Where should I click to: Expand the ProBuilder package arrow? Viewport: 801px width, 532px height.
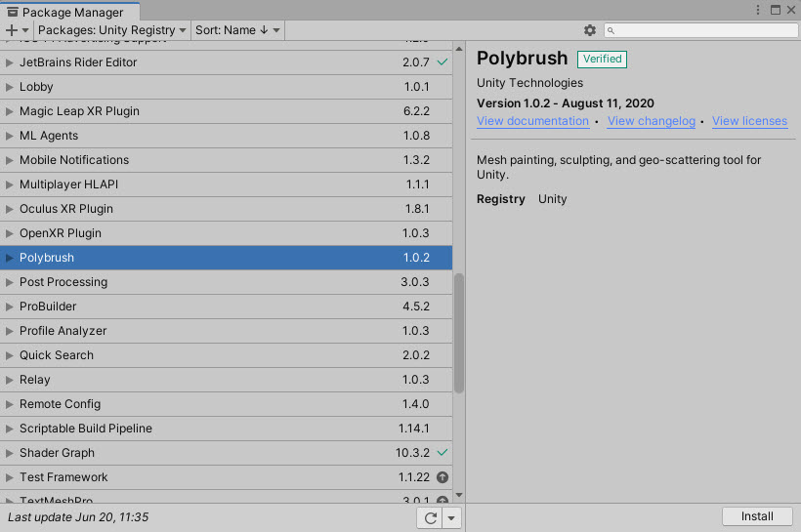pos(9,307)
